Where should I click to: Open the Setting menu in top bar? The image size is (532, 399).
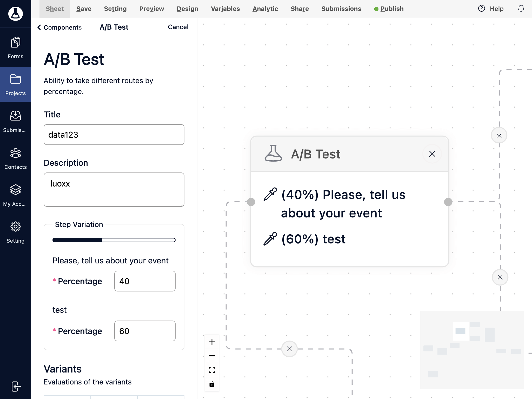click(115, 9)
